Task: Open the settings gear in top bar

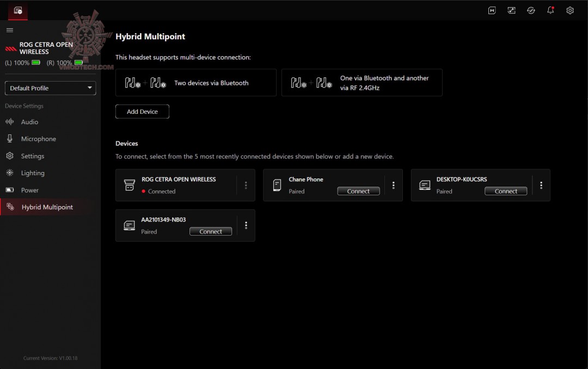Action: pos(570,10)
